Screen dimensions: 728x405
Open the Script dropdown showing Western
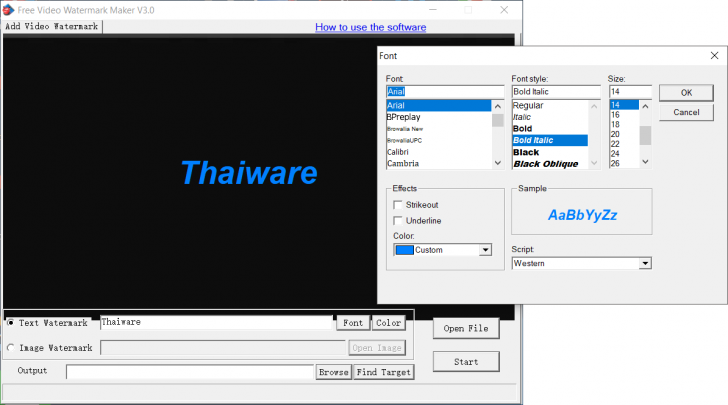tap(645, 263)
